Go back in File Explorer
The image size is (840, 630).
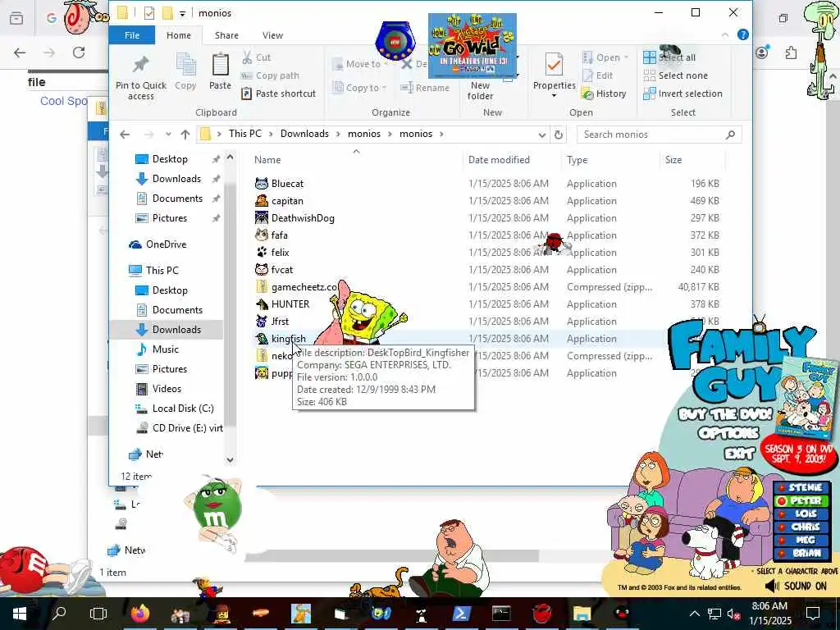125,135
